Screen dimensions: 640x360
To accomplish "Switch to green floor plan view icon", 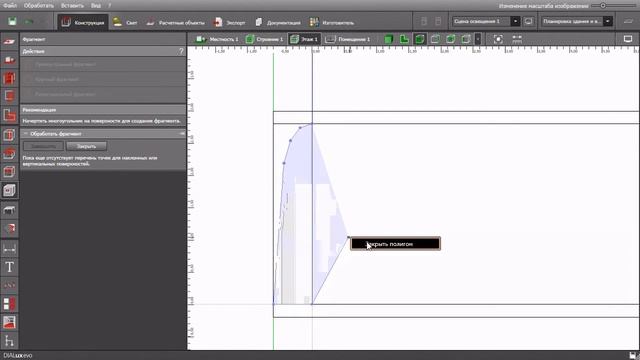I will (404, 39).
